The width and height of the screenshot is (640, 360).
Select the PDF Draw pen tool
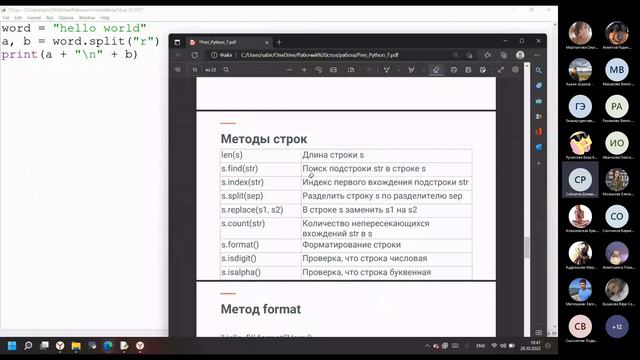coord(387,70)
